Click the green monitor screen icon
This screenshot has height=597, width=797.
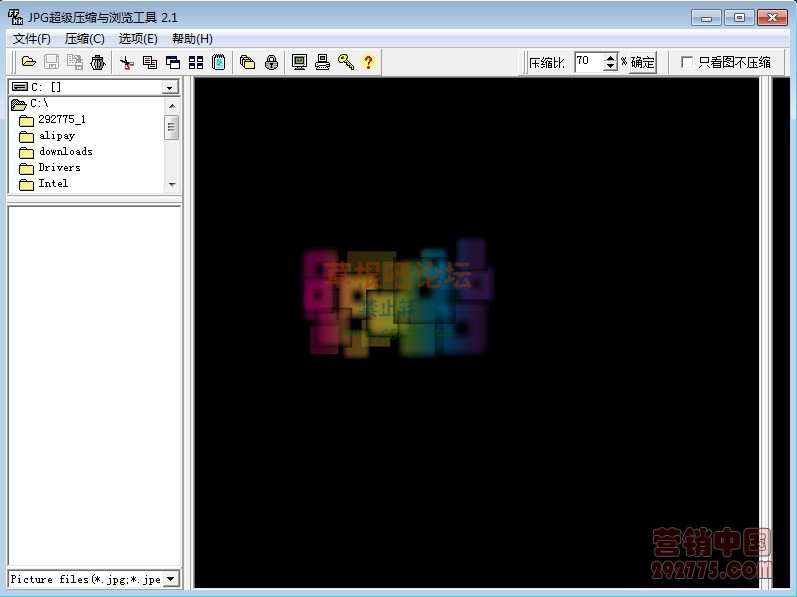(299, 62)
